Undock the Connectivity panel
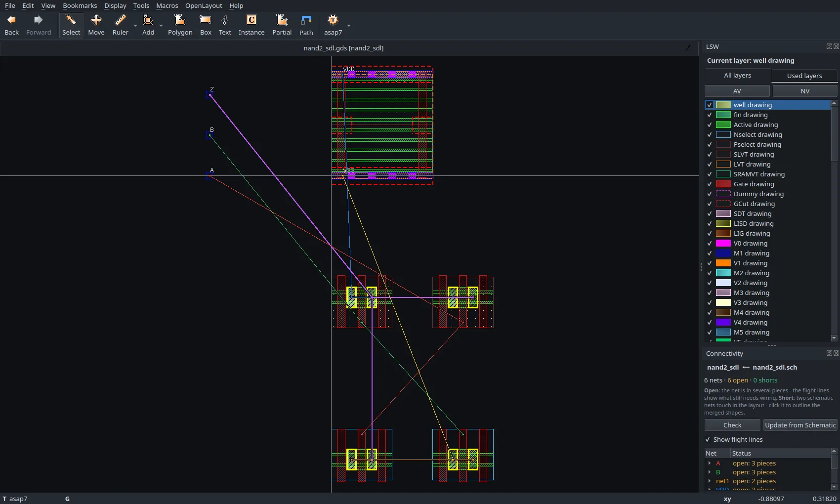 pyautogui.click(x=829, y=353)
